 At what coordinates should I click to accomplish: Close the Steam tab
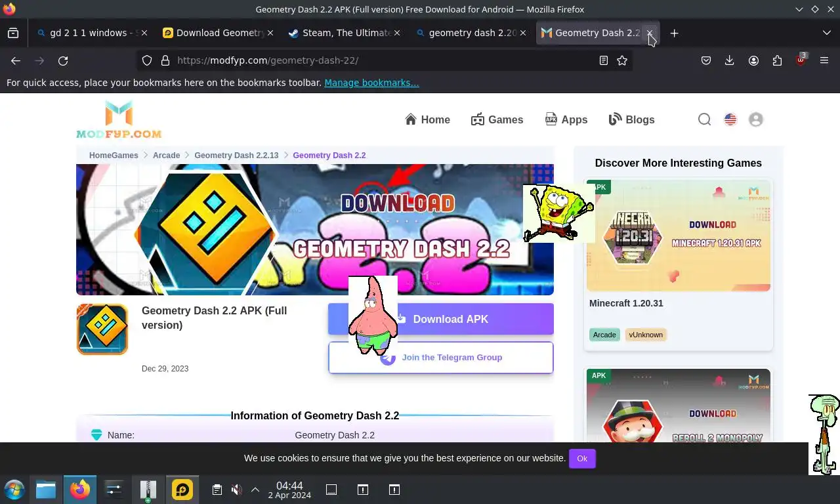click(396, 33)
